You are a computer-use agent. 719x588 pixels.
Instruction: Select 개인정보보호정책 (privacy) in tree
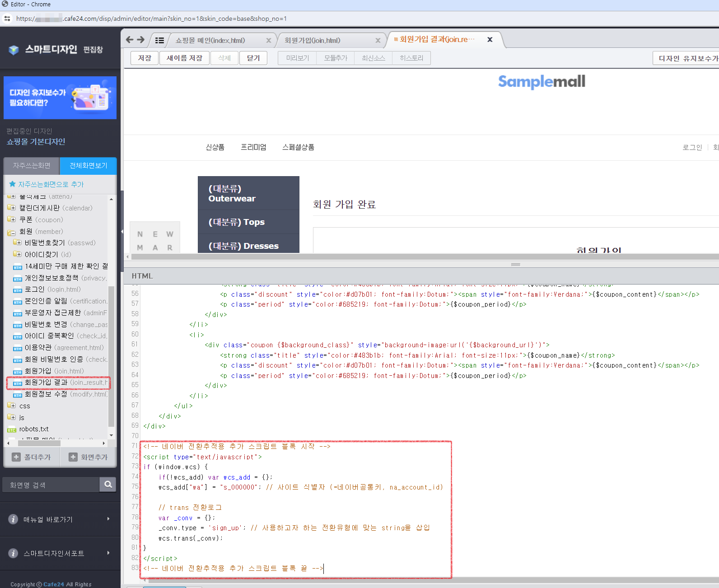(66, 278)
